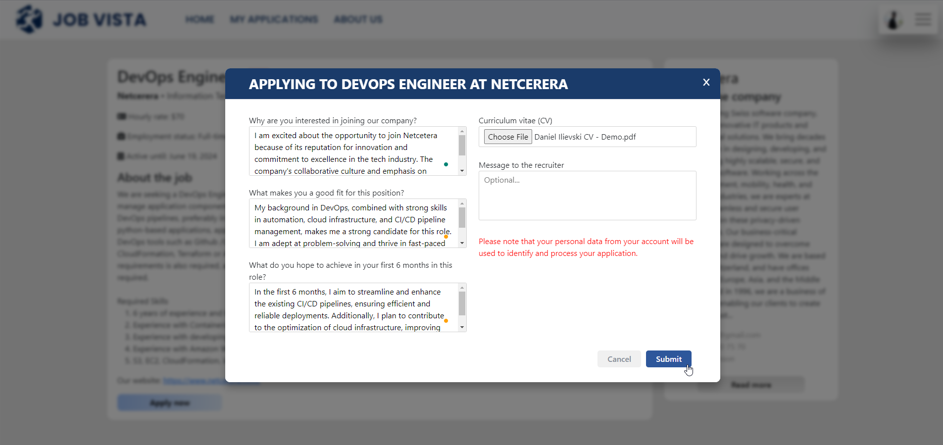Click scroll-down arrow in the good fit textarea
The image size is (943, 445).
462,243
